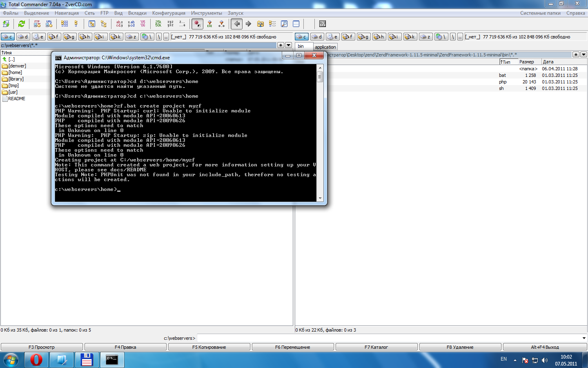This screenshot has height=368, width=588.
Task: Click the URL new FTP connection icon
Action: click(49, 24)
